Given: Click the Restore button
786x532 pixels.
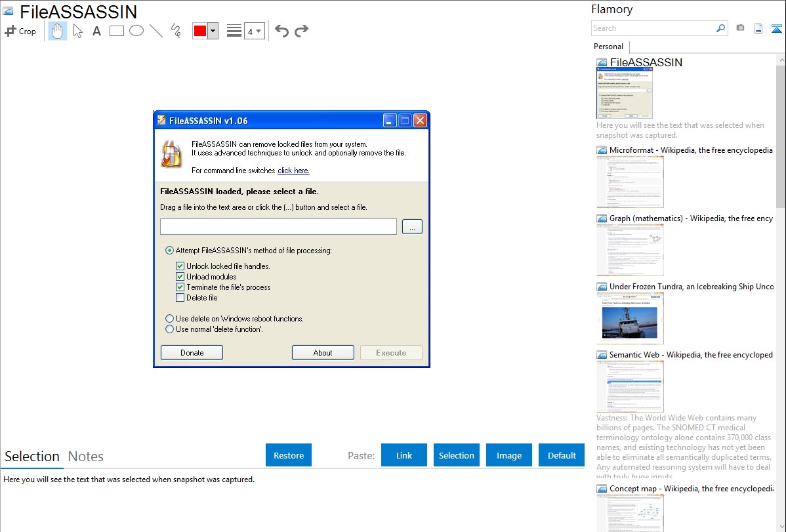Looking at the screenshot, I should tap(289, 455).
